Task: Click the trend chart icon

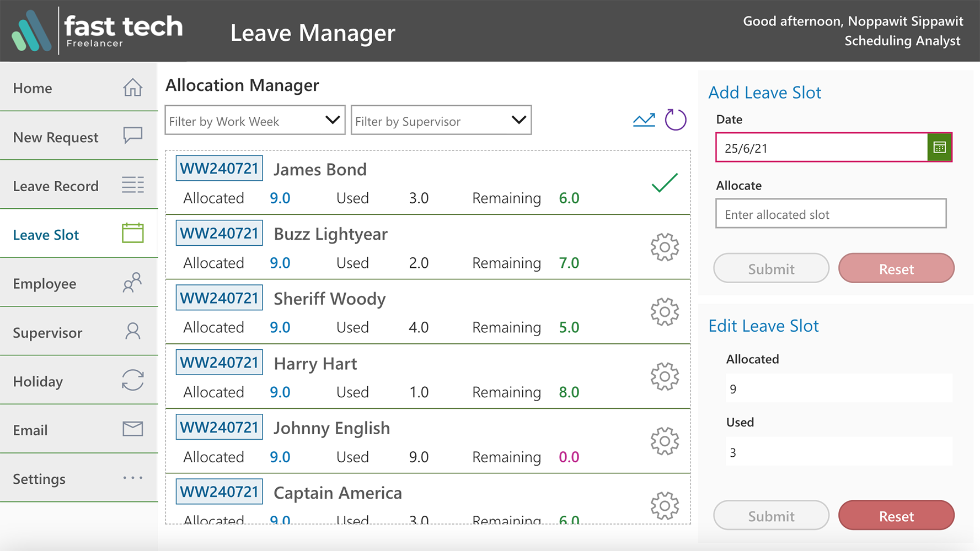Action: coord(644,120)
